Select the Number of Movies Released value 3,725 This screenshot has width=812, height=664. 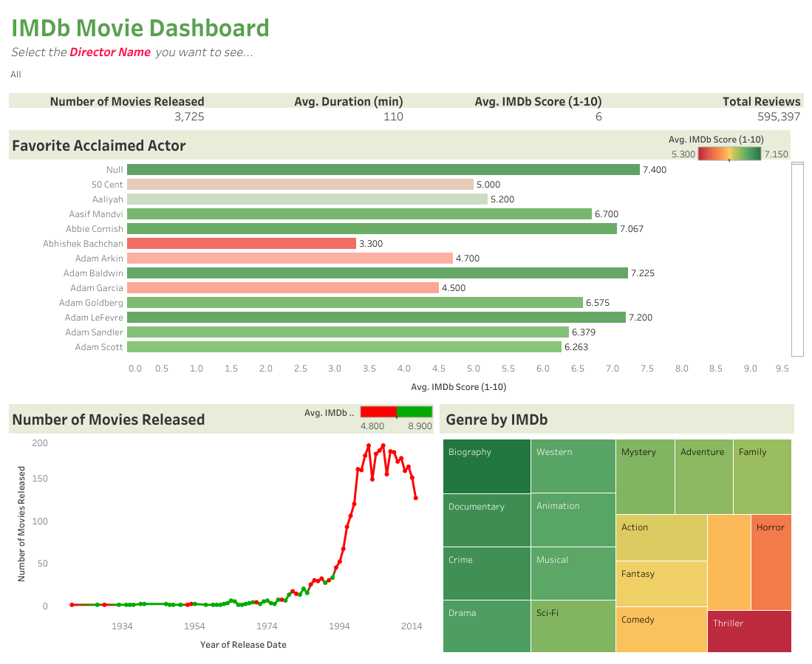191,116
